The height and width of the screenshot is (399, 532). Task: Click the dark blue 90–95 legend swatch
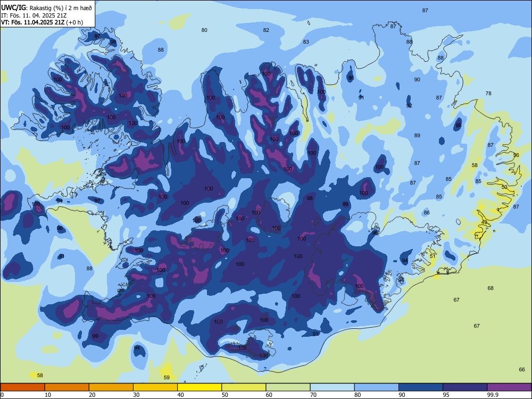point(421,387)
